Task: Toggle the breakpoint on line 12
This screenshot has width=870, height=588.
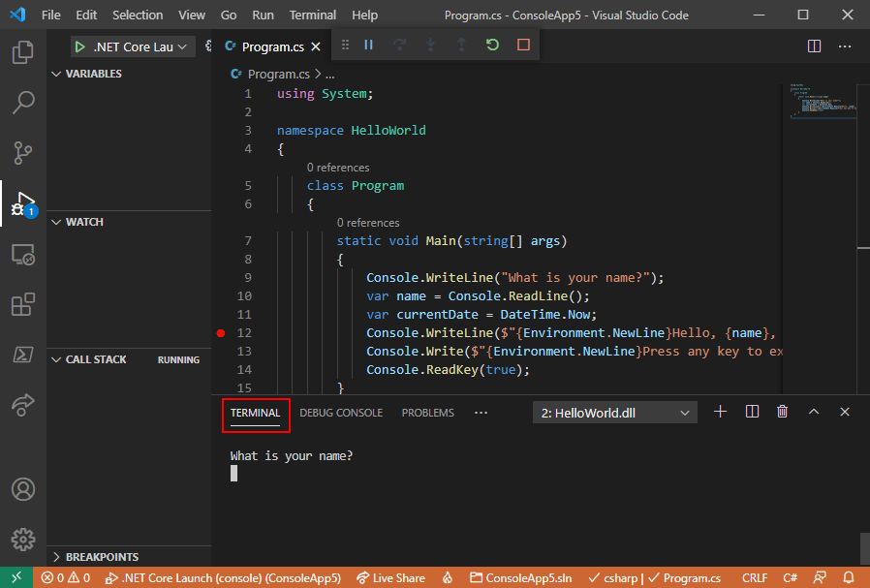Action: point(221,333)
